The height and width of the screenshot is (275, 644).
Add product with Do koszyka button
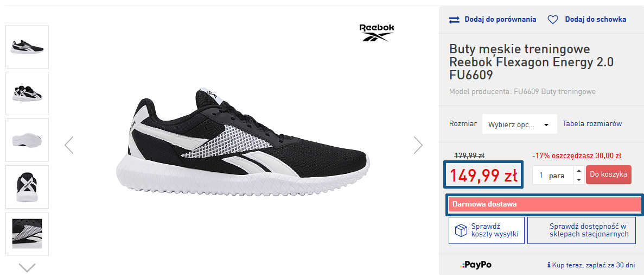609,175
